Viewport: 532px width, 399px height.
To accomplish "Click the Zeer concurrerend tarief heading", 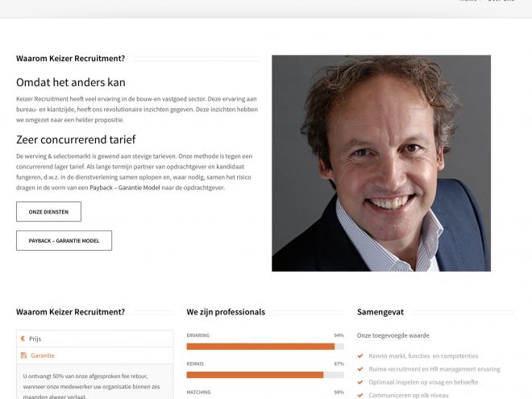I will click(x=76, y=139).
